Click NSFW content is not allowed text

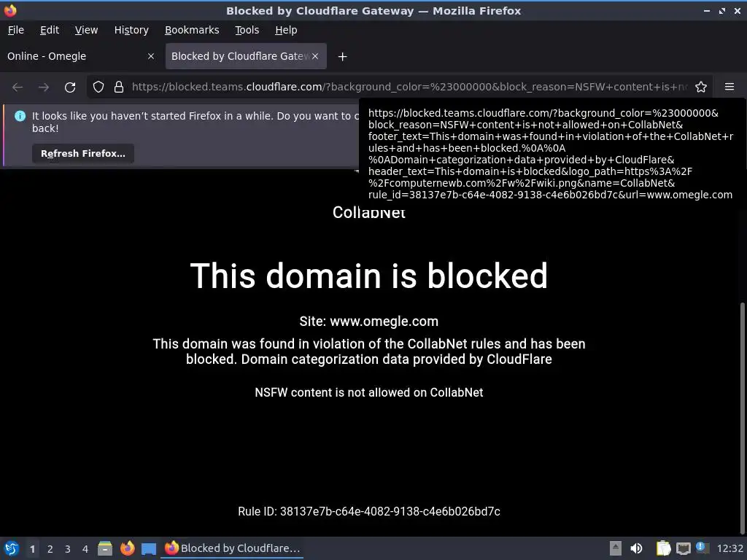368,392
